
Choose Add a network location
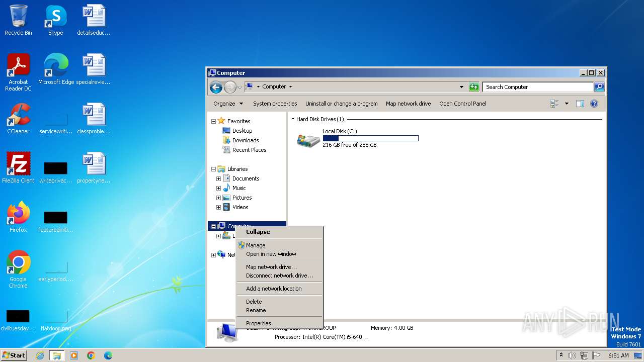(280, 289)
